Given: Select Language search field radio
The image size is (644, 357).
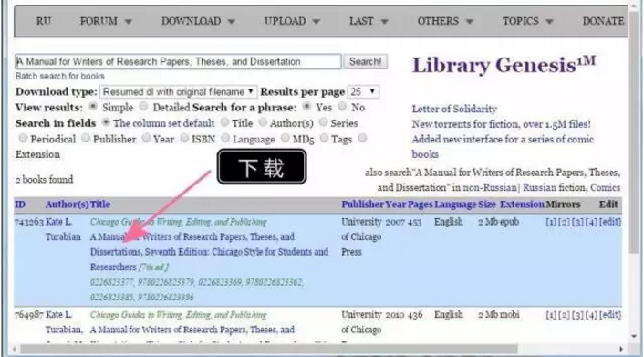Looking at the screenshot, I should [225, 138].
